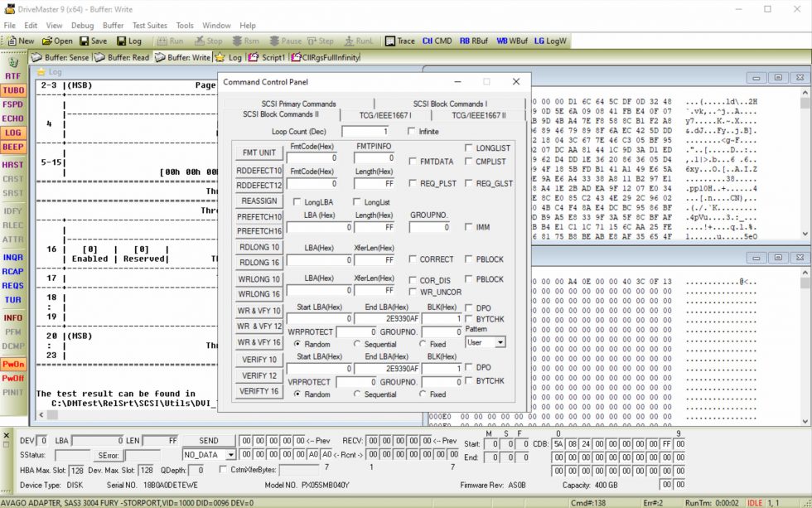Image resolution: width=812 pixels, height=508 pixels.
Task: Toggle the LOG sidebar icon
Action: tap(13, 133)
